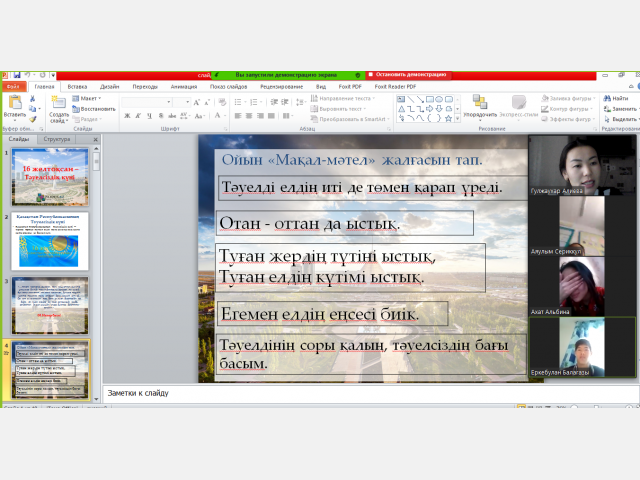Select the star shape in shapes gallery

pos(449,118)
